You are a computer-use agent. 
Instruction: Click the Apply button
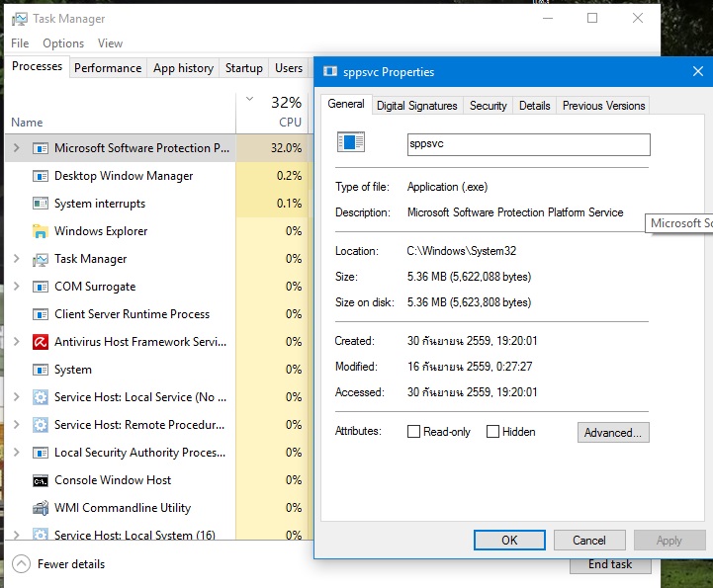point(669,540)
